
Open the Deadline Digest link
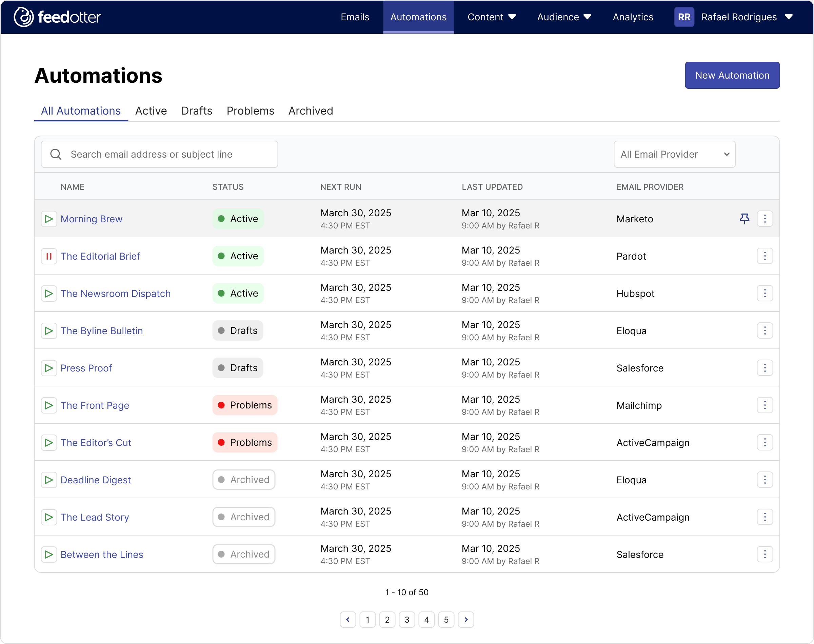pyautogui.click(x=95, y=480)
